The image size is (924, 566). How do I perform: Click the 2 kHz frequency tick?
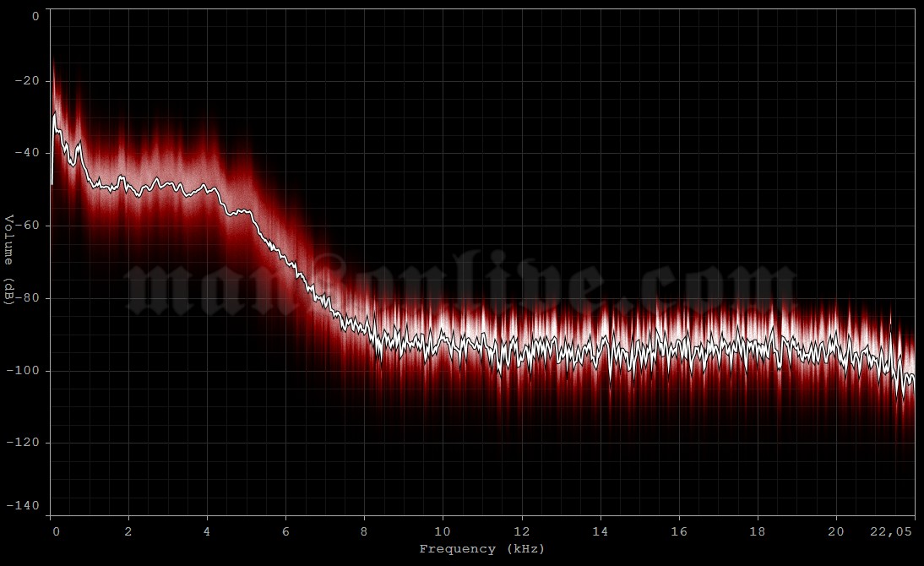(x=129, y=532)
